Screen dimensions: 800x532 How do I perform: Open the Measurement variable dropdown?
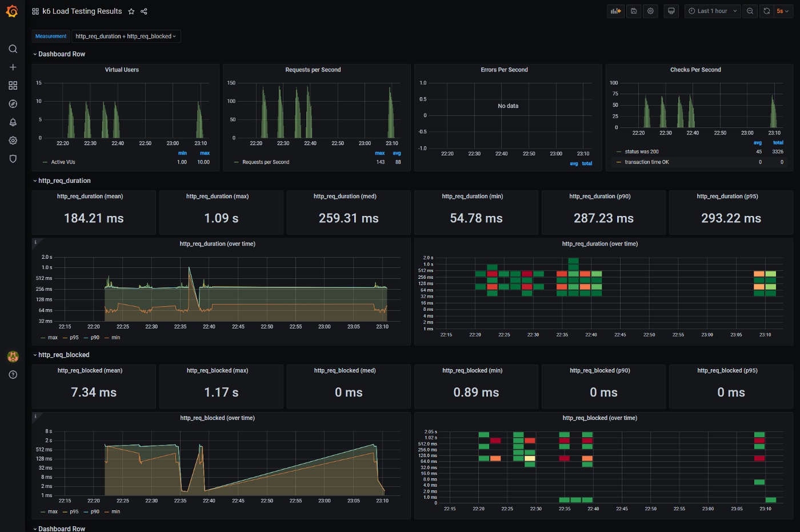(126, 36)
